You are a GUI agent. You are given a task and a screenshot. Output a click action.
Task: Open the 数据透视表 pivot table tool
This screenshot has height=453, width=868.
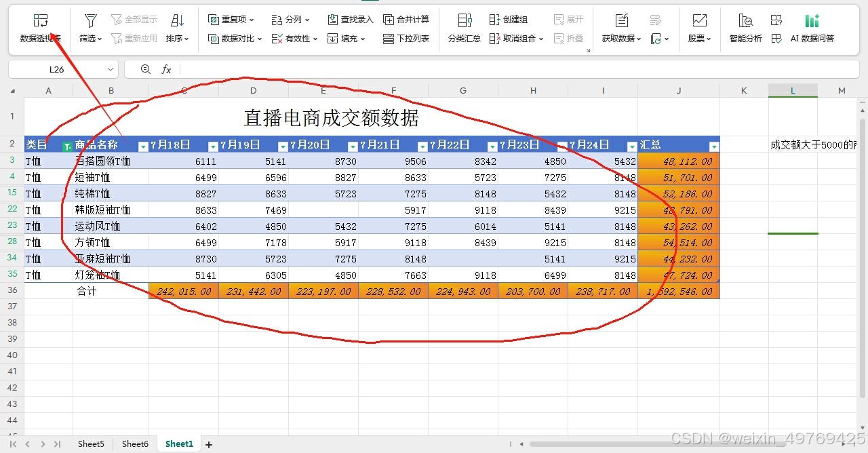coord(41,28)
